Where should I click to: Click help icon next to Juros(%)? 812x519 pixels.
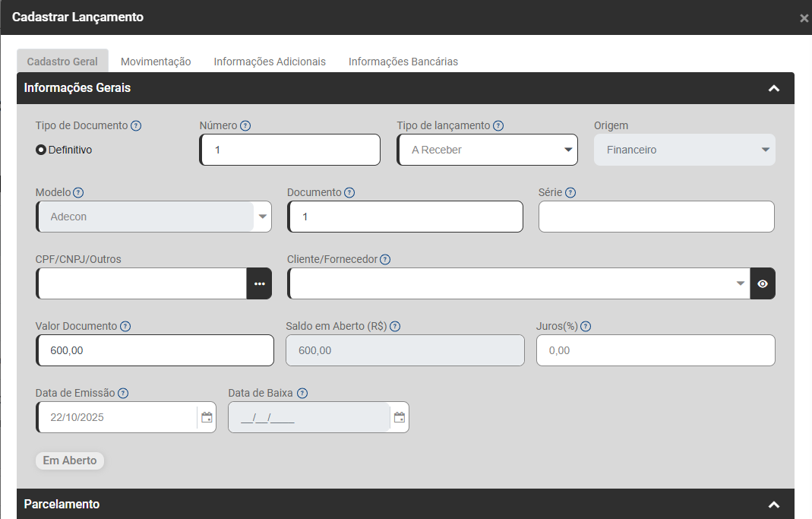pyautogui.click(x=586, y=326)
